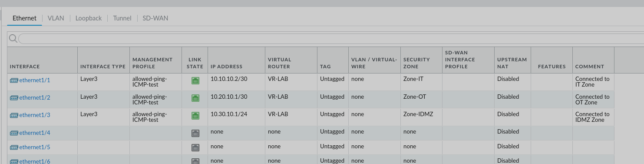Click the search magnifier icon
The width and height of the screenshot is (644, 164).
[13, 39]
